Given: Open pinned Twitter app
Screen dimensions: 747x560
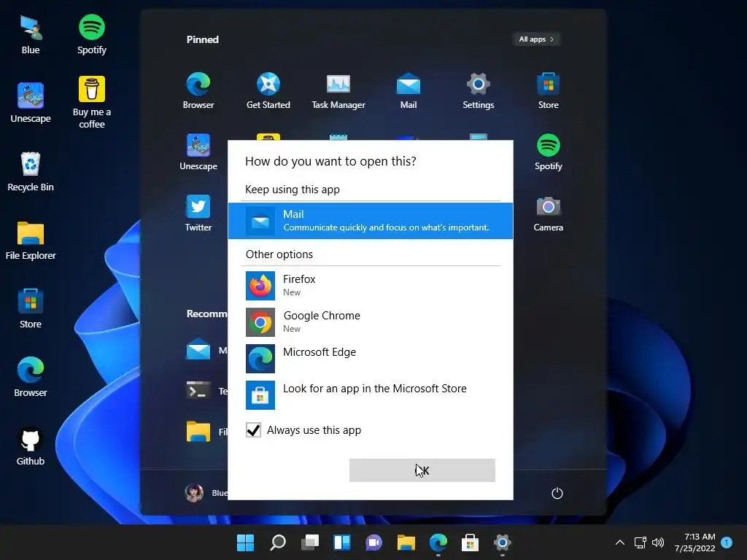Looking at the screenshot, I should click(x=198, y=214).
